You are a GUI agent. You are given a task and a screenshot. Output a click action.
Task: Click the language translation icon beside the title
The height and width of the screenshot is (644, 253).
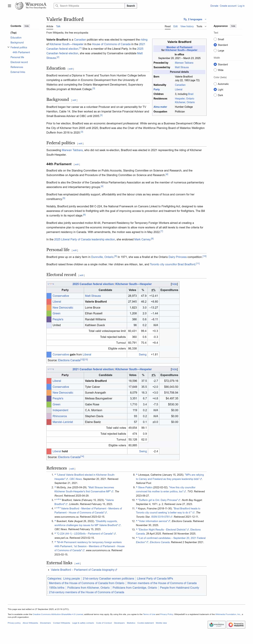(185, 19)
